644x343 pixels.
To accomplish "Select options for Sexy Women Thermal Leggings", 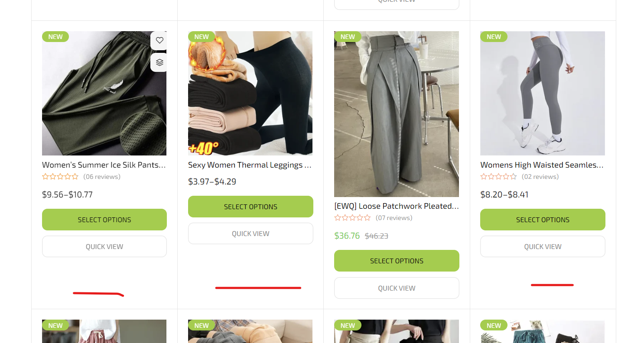I will coord(250,207).
